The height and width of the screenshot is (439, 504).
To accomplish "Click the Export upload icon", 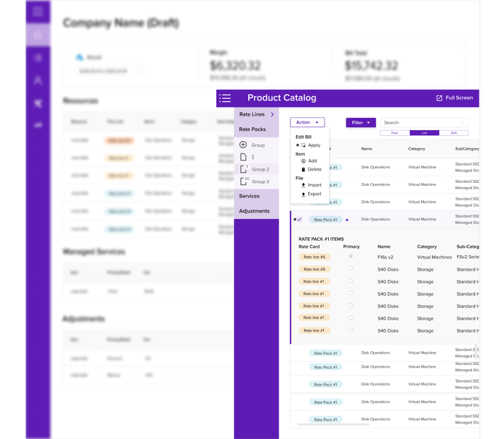I will pos(303,194).
